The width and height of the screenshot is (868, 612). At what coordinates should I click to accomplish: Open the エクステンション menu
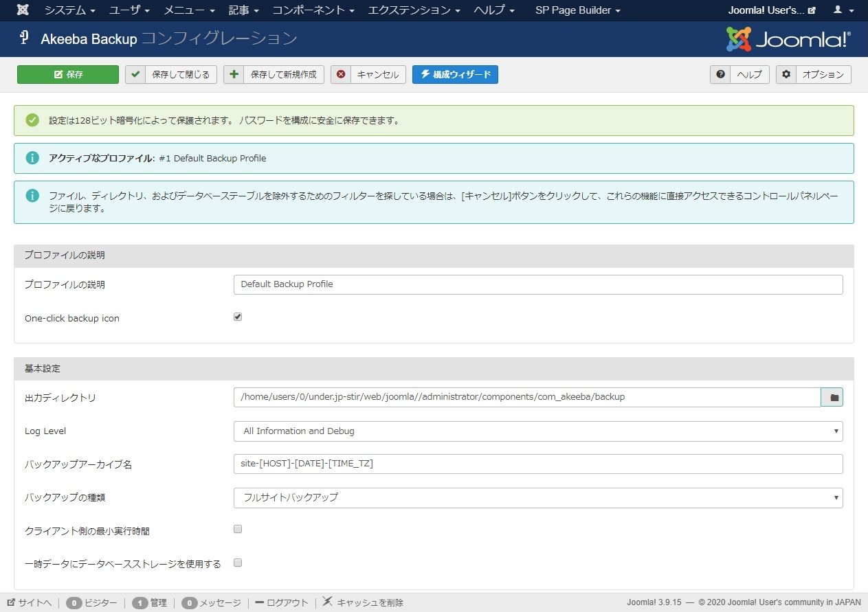[x=413, y=10]
